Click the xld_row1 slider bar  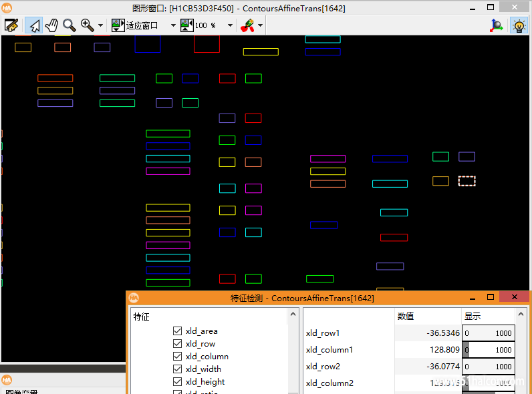tap(489, 333)
